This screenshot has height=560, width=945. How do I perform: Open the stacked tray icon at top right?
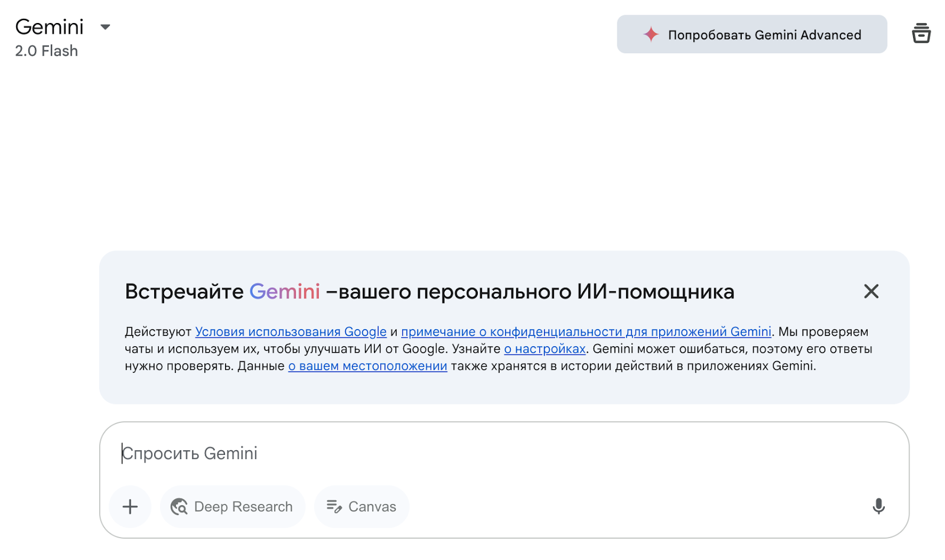click(921, 33)
